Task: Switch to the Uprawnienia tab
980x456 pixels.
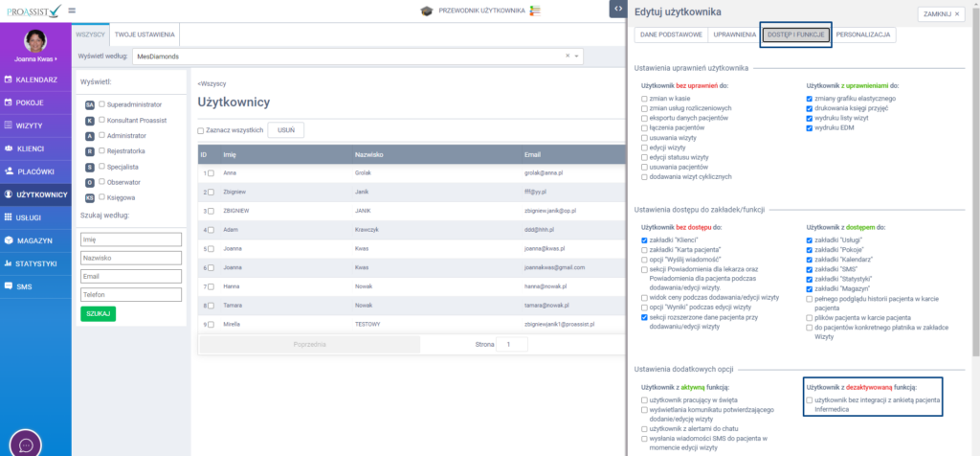Action: [734, 34]
